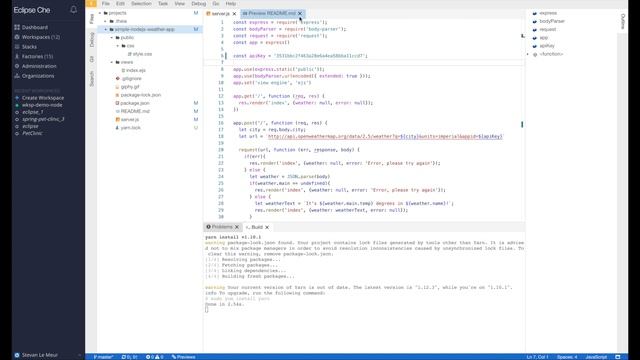Open the View menu
Viewport: 640px width, 360px height.
[x=180, y=4]
